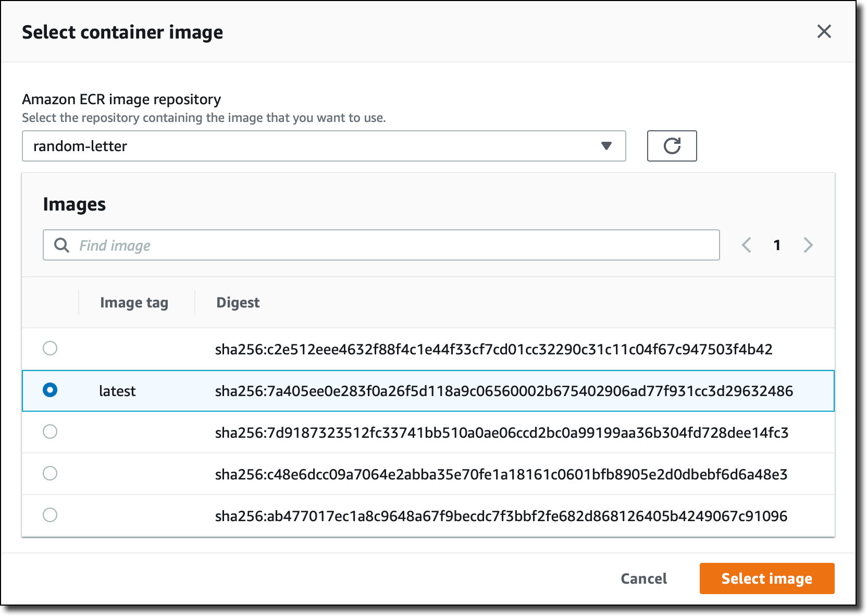Click the previous page chevron
This screenshot has height=616, width=867.
click(747, 245)
